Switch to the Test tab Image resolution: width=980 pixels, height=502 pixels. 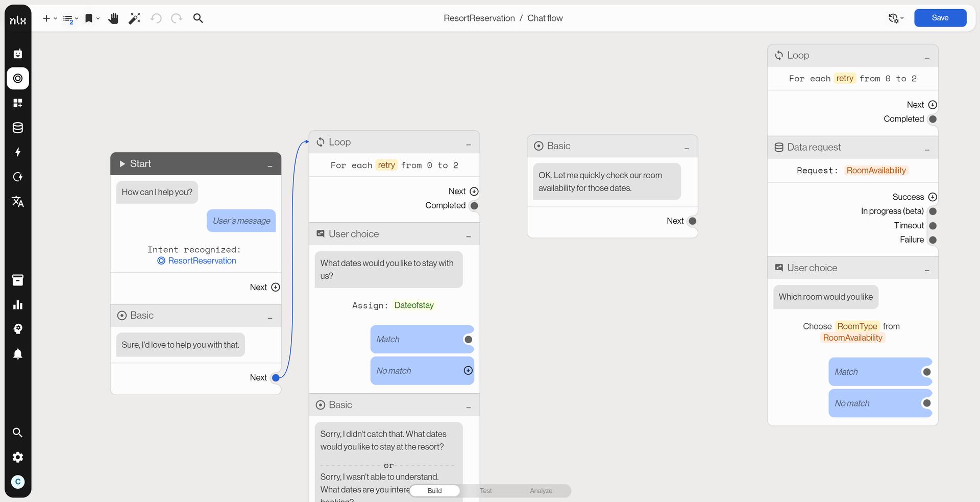tap(485, 491)
